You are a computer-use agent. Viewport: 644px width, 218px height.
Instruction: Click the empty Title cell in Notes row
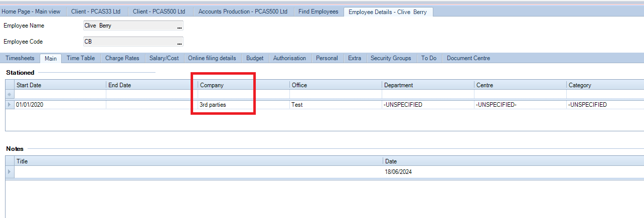[199, 172]
